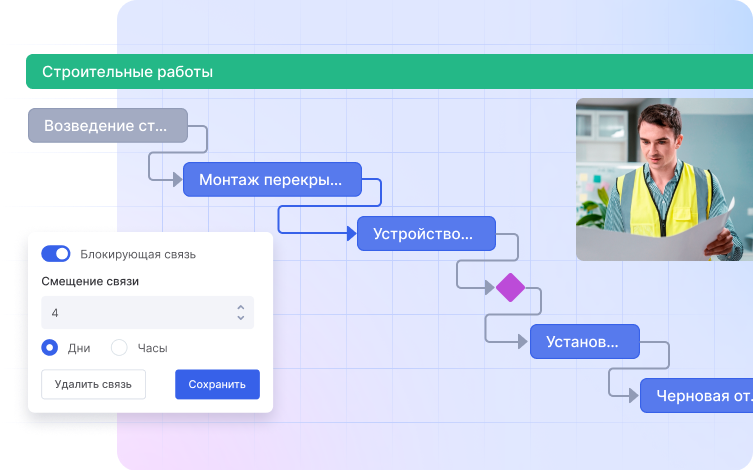Click the Удалить связь button
Screen dimensions: 753x470
93,384
